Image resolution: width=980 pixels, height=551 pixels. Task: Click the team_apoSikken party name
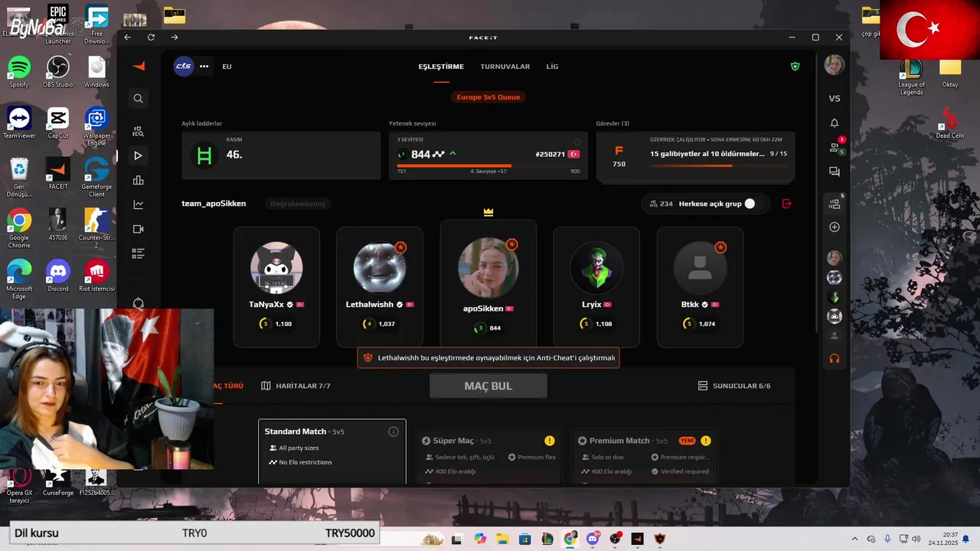214,204
